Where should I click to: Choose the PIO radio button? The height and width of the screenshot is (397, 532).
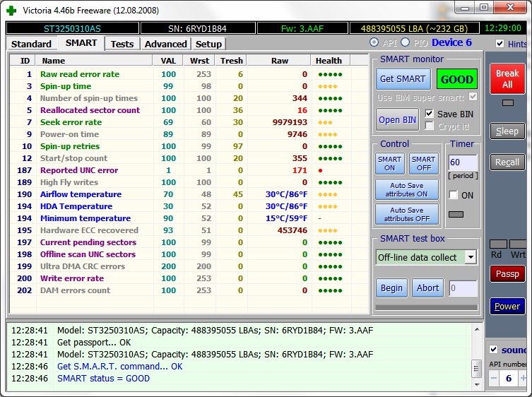click(x=405, y=42)
